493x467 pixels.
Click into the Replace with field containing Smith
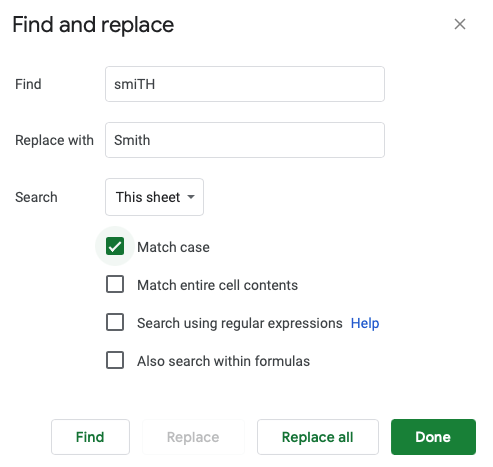pyautogui.click(x=245, y=140)
